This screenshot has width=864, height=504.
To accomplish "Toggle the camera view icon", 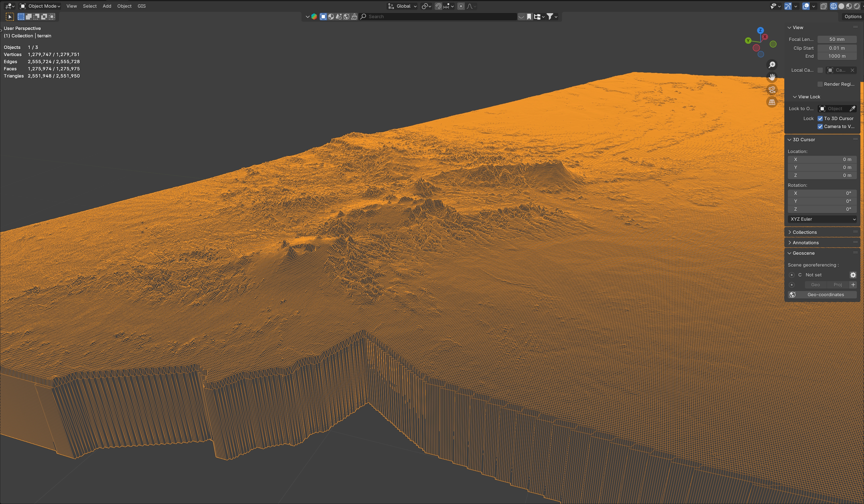I will click(x=772, y=90).
